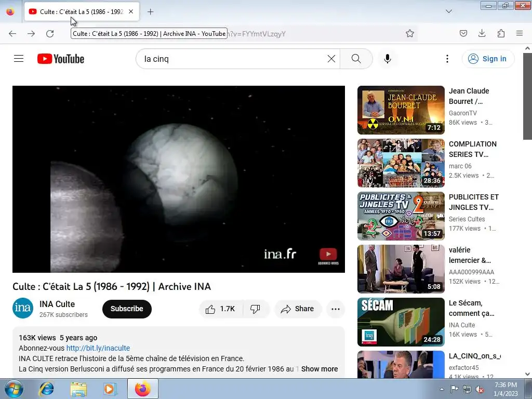Click the video title 'Culte : C'était La 5'
Viewport: 532px width, 399px height.
tap(112, 287)
